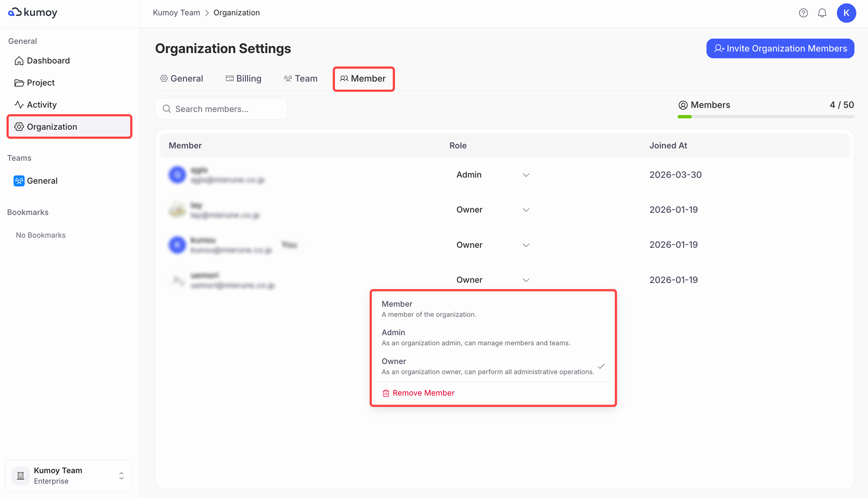Click Invite Organization Members button

[x=780, y=48]
